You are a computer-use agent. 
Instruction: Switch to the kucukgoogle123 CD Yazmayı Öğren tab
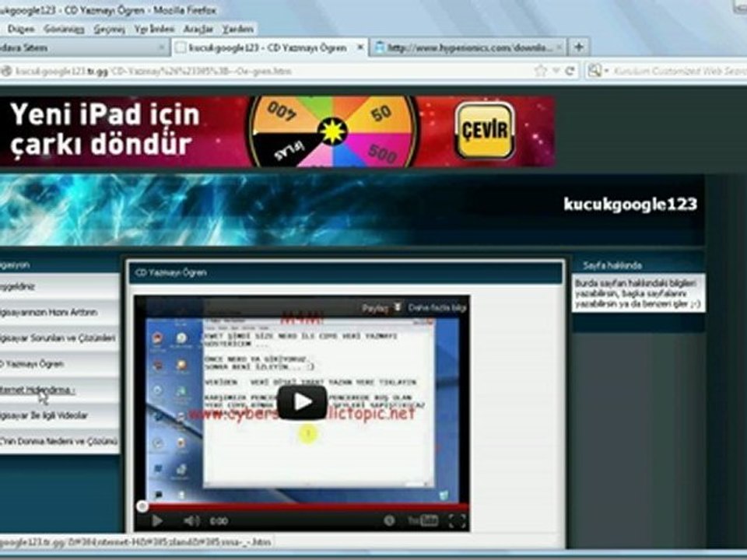[x=267, y=47]
